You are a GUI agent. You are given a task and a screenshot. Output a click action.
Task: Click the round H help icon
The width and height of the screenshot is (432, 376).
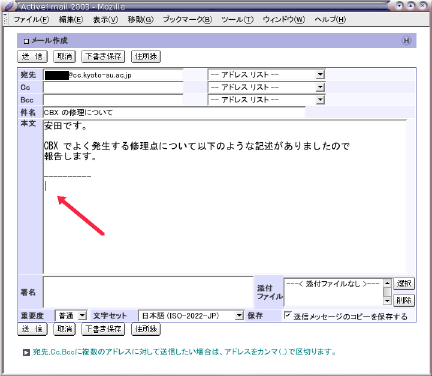[406, 41]
